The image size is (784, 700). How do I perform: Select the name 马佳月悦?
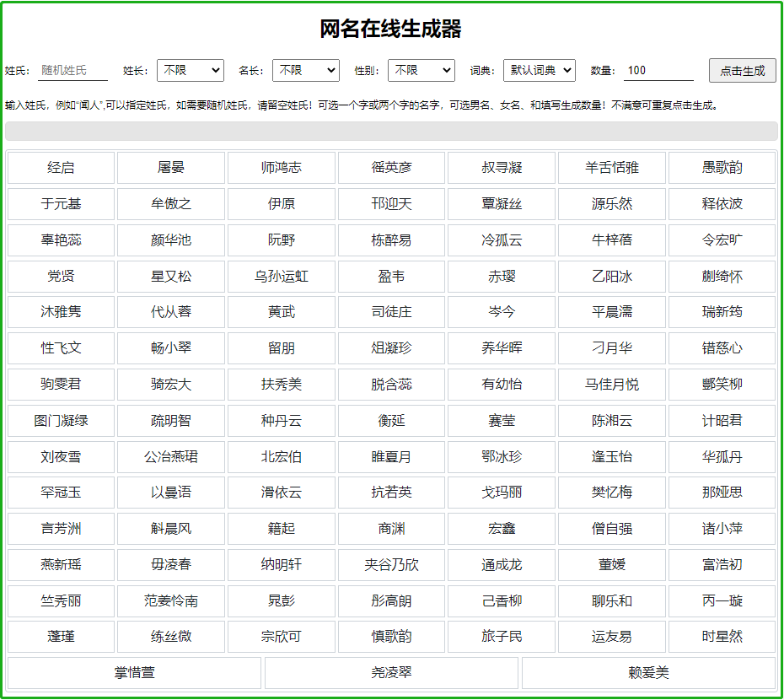612,385
